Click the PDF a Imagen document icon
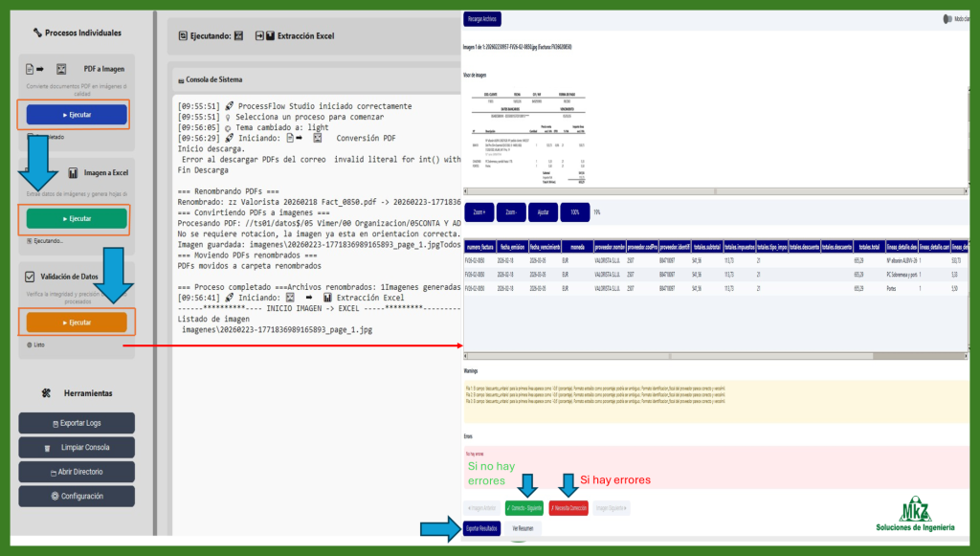980x556 pixels. (x=29, y=70)
